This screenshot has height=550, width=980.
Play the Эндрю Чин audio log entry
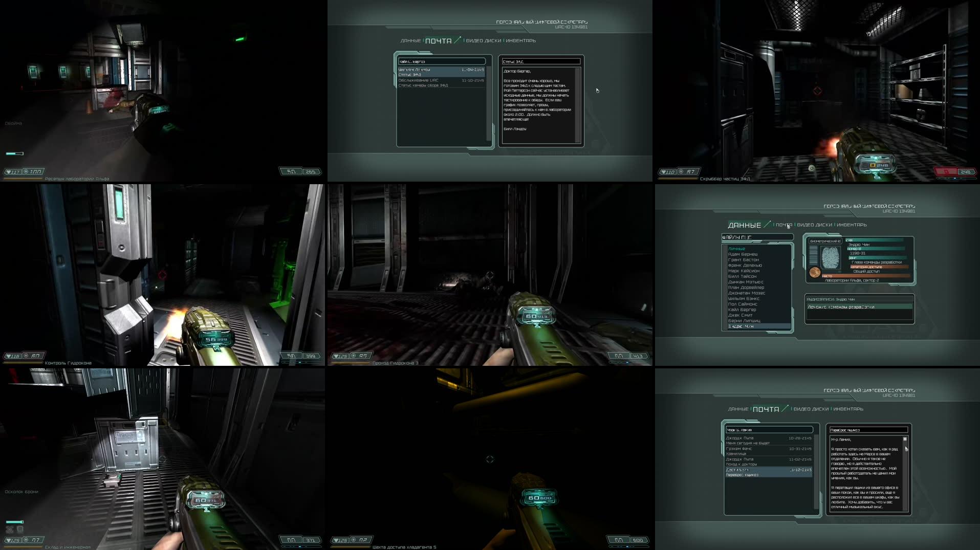click(859, 307)
